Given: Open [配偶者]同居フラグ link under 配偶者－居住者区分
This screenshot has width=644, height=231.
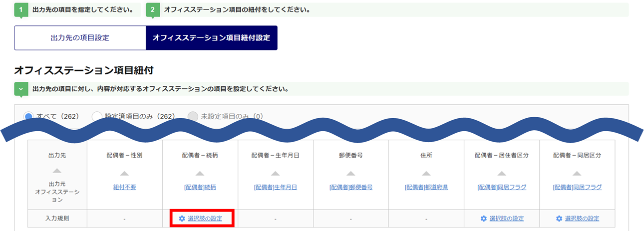Looking at the screenshot, I should point(502,188).
